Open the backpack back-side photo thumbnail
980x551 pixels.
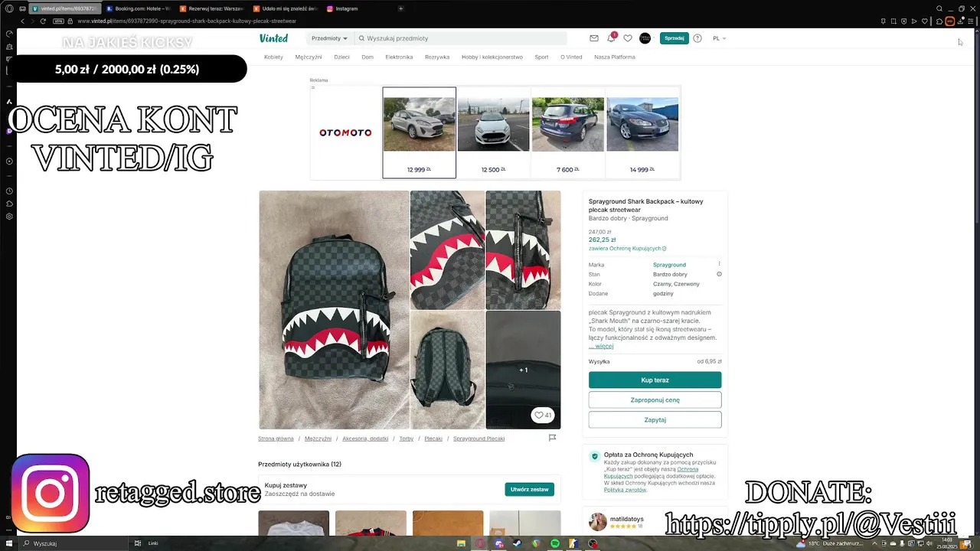click(447, 370)
